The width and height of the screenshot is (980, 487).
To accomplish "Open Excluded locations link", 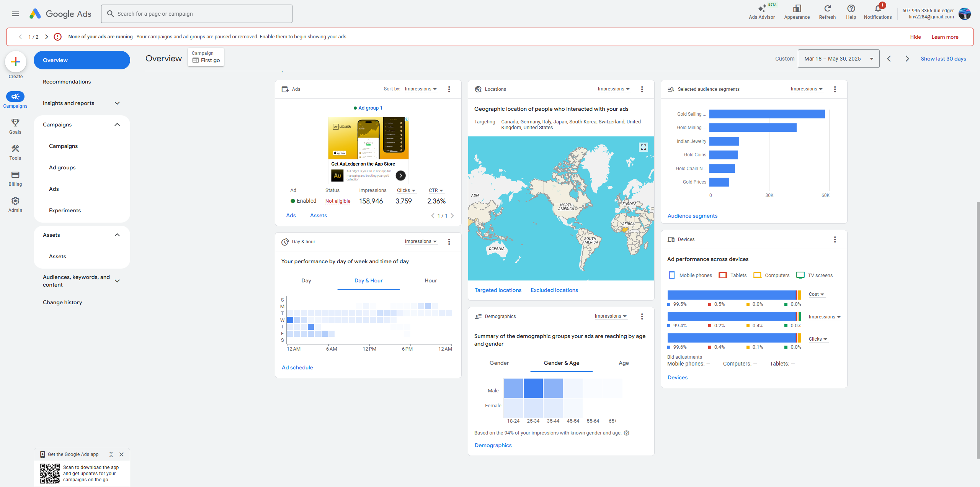I will tap(554, 290).
